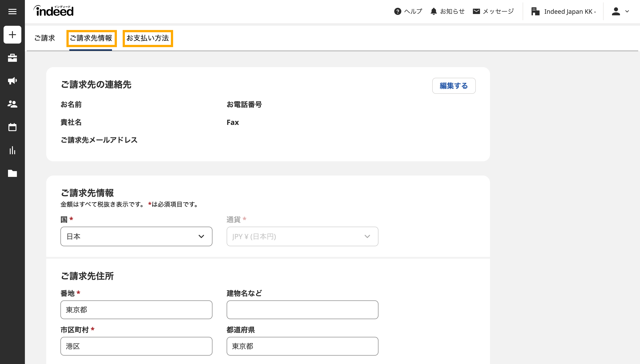Click the 編集する edit button

454,86
